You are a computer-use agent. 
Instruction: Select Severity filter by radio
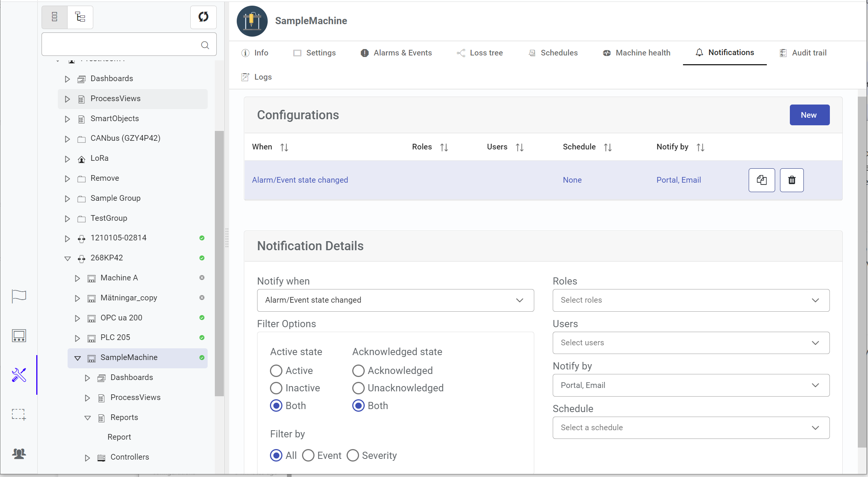click(353, 455)
